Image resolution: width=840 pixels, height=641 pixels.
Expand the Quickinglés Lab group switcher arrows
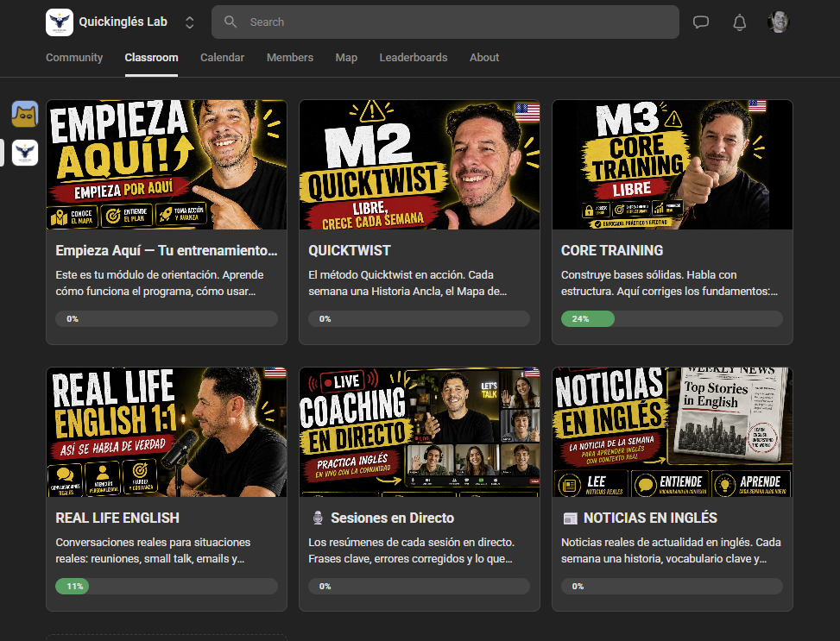click(x=190, y=22)
